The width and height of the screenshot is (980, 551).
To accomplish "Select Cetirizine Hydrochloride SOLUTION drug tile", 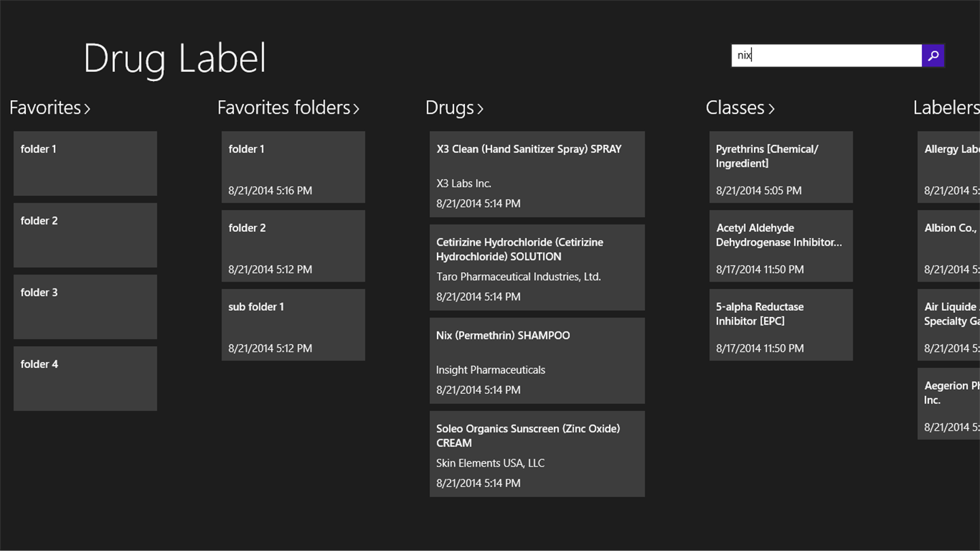I will (x=537, y=267).
